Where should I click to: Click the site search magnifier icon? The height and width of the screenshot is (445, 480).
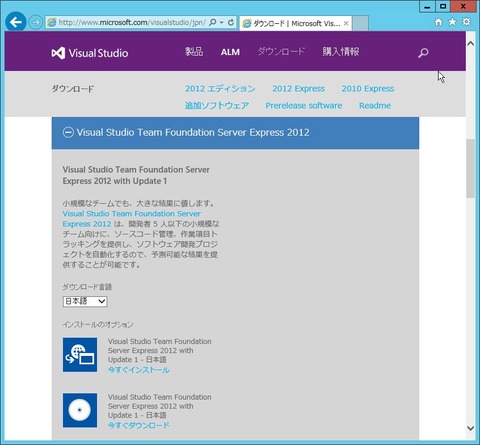click(x=423, y=53)
